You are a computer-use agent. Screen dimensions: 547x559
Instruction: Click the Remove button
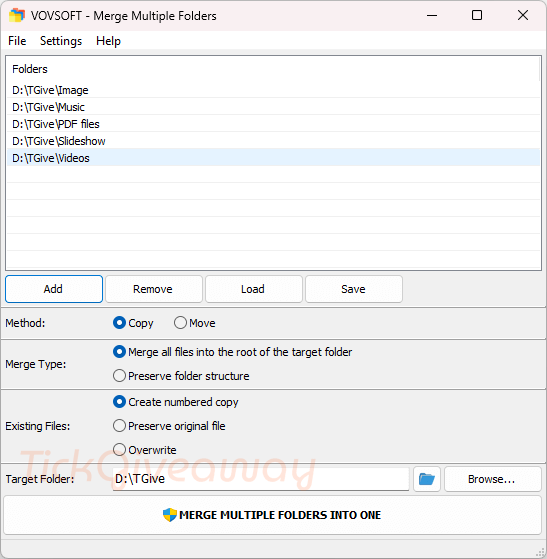pyautogui.click(x=154, y=289)
